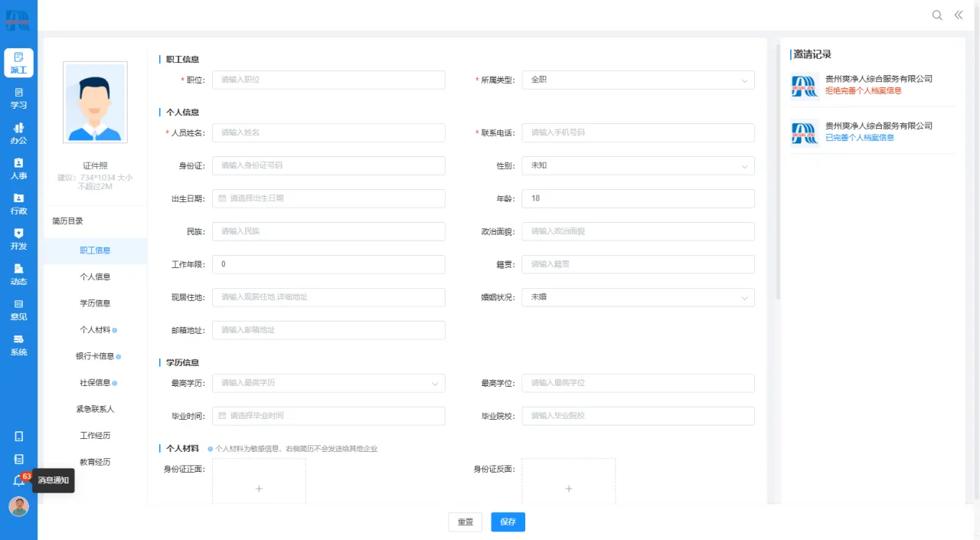Open the 行政 sidebar module
Viewport: 980px width, 540px height.
[x=18, y=204]
